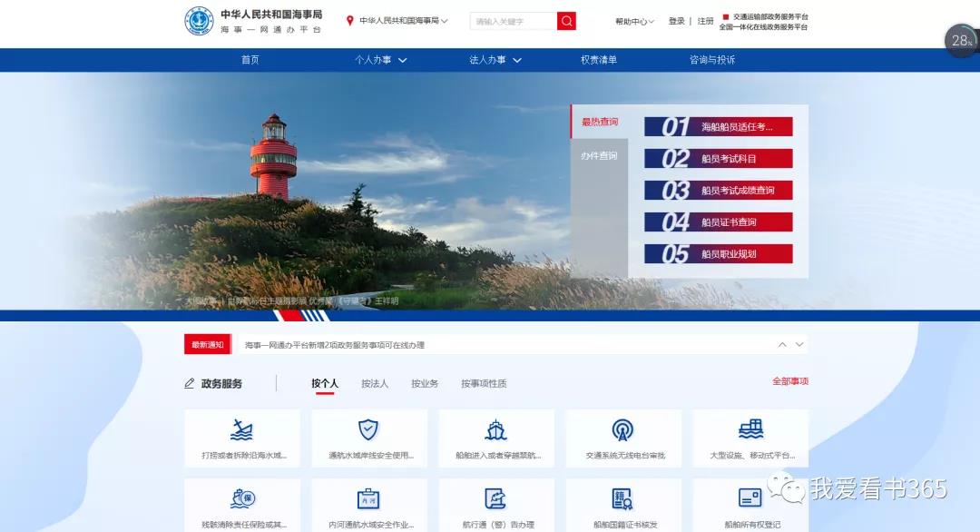Viewport: 980px width, 532px height.
Task: Expand the 中华人民共和国海事局 region dropdown
Action: [x=403, y=21]
